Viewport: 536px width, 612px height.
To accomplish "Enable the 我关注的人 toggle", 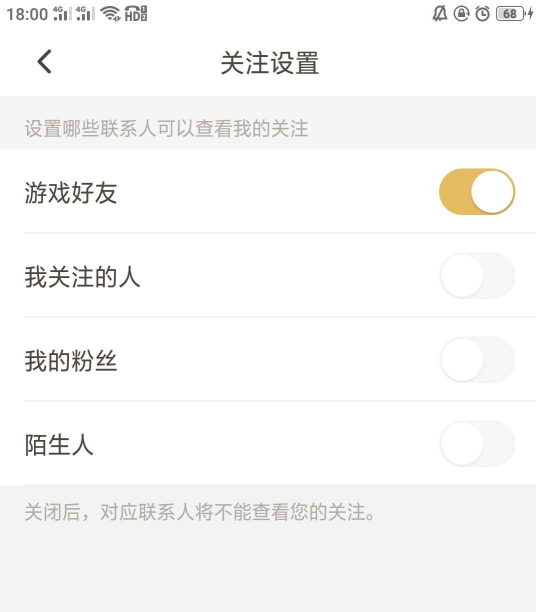I will click(477, 276).
